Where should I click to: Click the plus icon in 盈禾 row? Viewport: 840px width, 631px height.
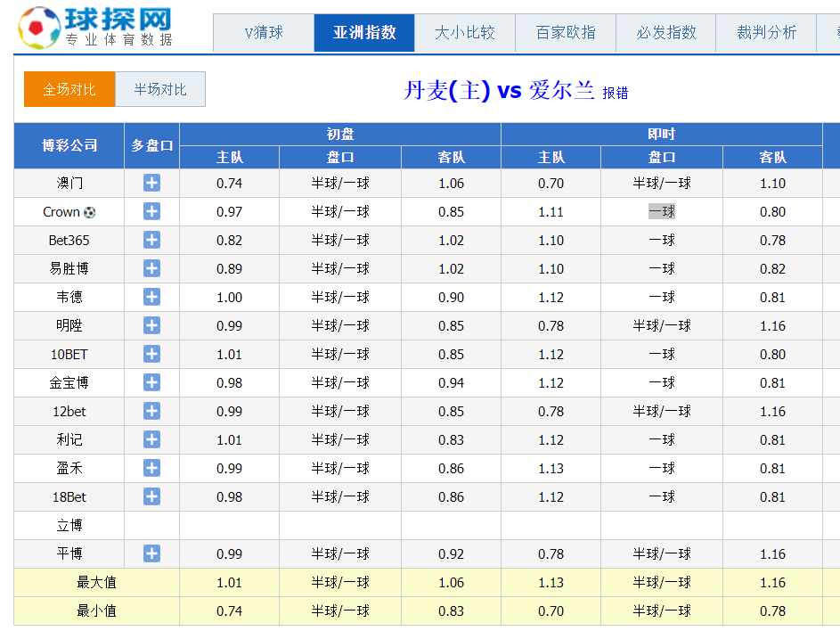(151, 468)
